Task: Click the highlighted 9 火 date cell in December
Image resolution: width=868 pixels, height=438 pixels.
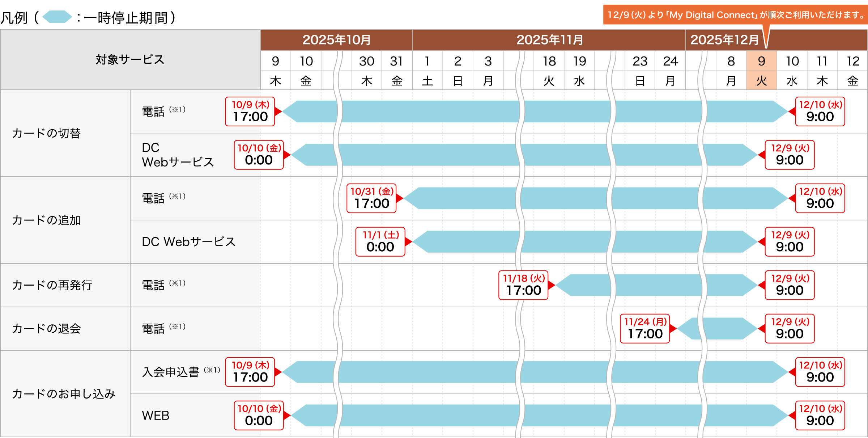Action: coord(761,70)
